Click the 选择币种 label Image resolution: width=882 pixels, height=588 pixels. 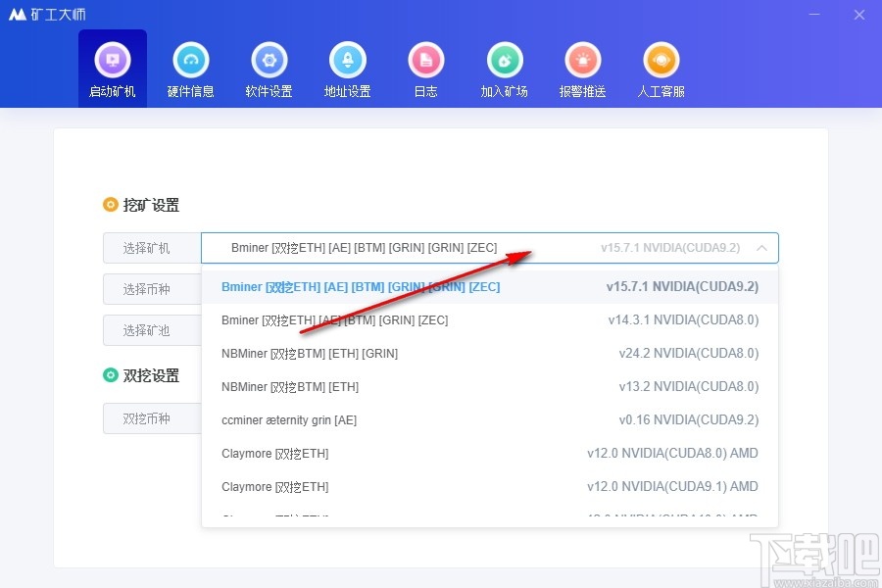click(146, 289)
